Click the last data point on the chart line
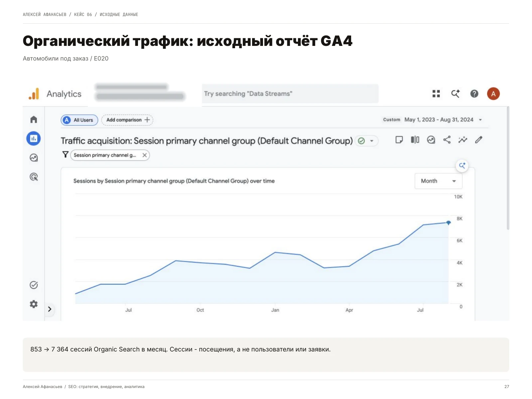The width and height of the screenshot is (532, 399). pos(449,222)
